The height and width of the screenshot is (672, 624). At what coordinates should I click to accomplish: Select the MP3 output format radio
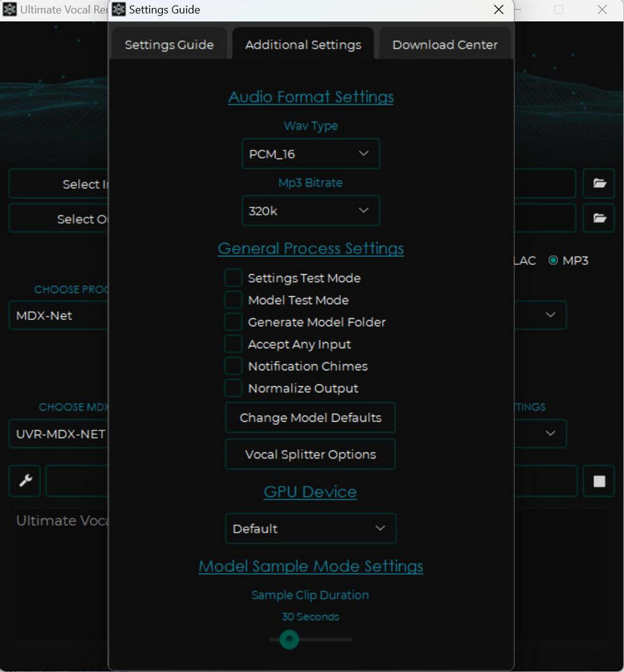(x=554, y=261)
